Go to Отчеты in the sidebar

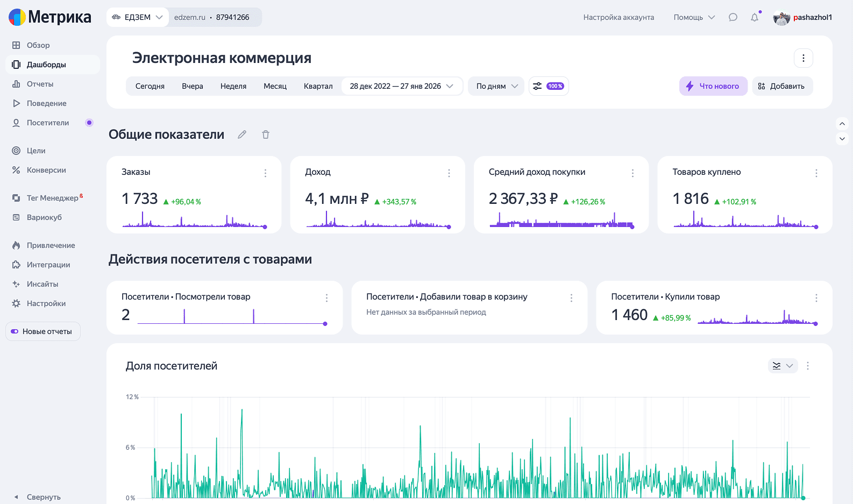pos(53,84)
